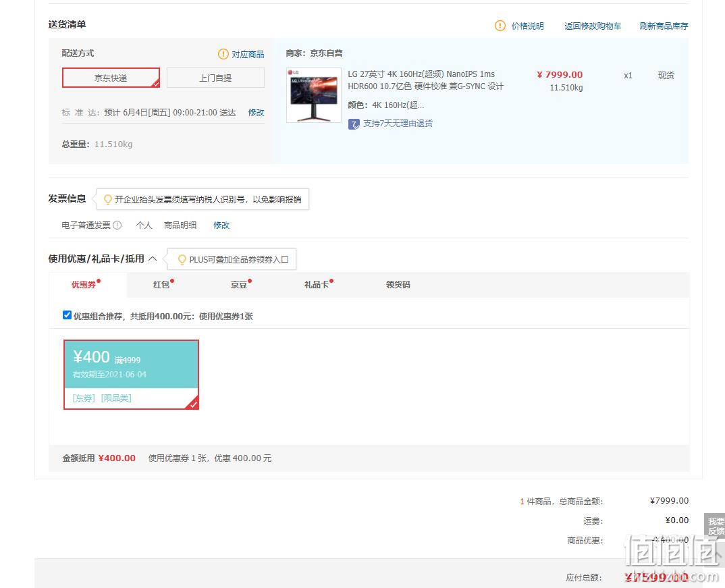The image size is (725, 588).
Task: Click the 运费 ¥0.00 value
Action: [x=677, y=520]
